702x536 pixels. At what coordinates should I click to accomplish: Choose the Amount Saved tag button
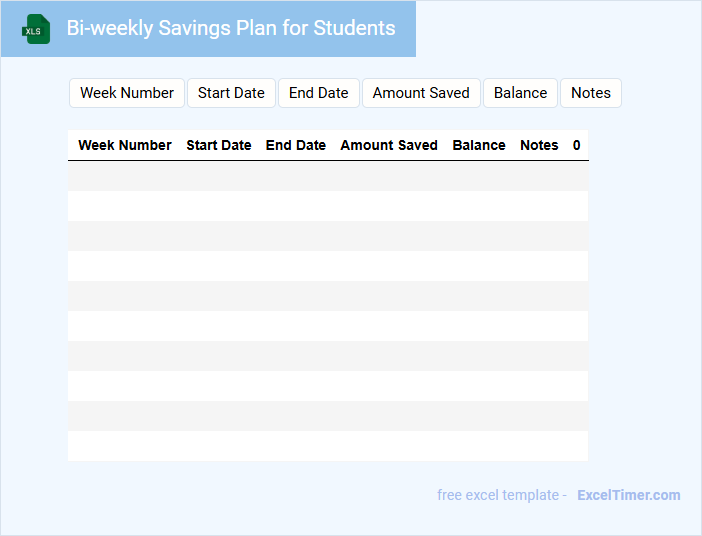click(x=421, y=93)
